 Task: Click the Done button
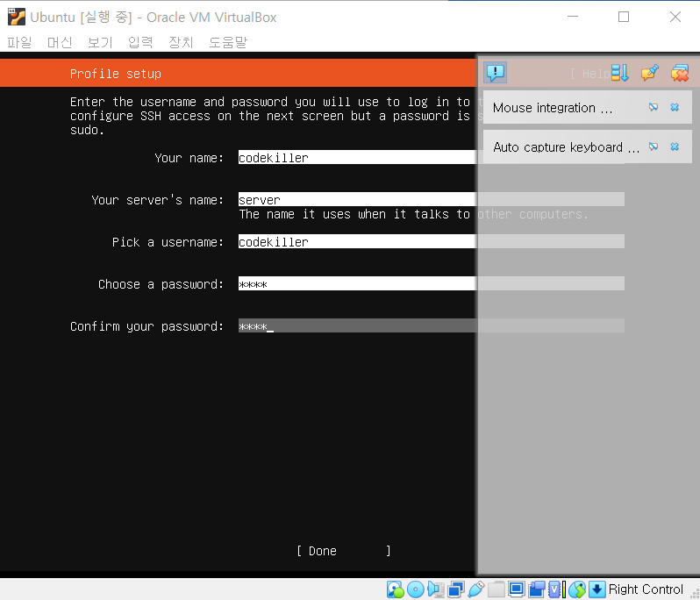(344, 551)
